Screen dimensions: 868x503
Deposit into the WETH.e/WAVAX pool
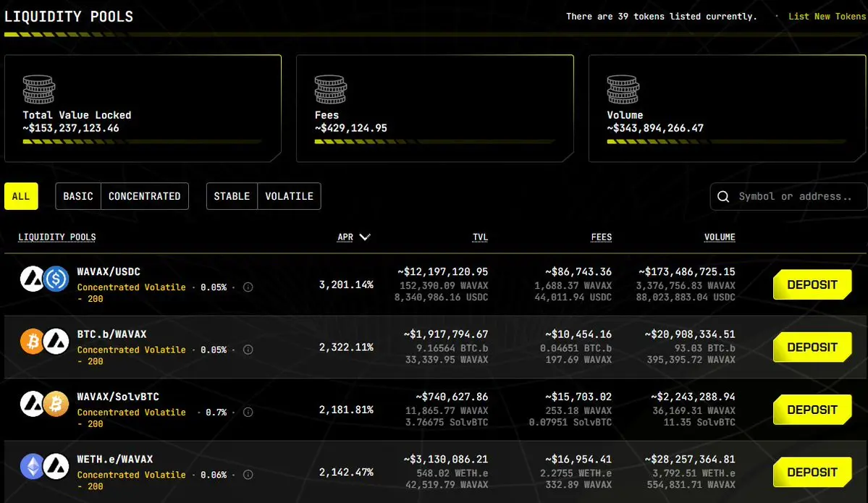click(812, 472)
